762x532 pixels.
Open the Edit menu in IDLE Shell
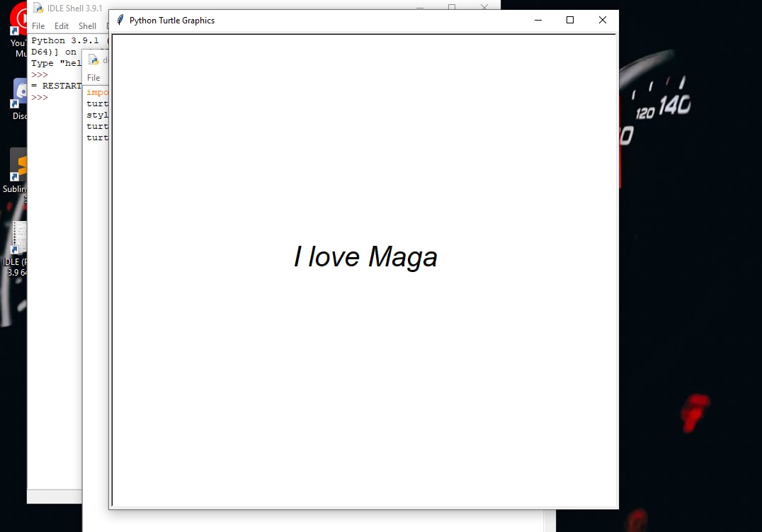pos(61,26)
